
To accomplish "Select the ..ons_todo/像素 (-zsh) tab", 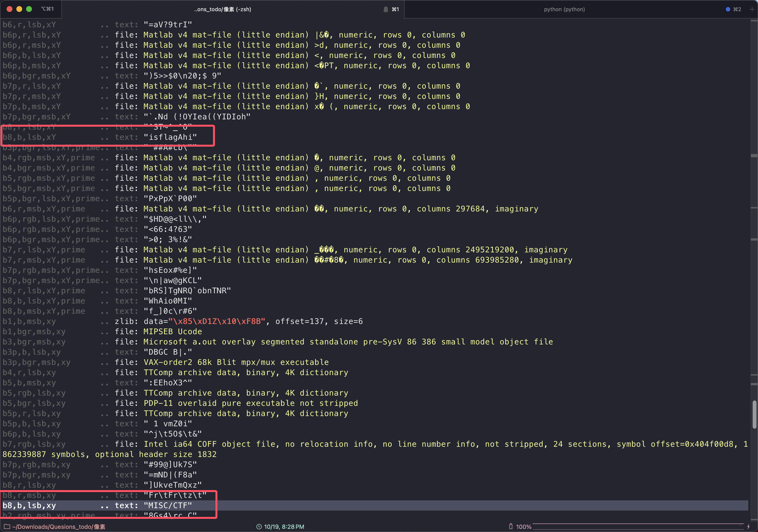I will pos(223,9).
